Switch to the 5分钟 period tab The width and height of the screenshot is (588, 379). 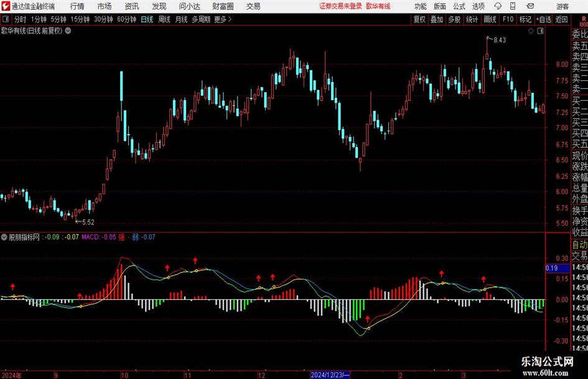point(58,19)
